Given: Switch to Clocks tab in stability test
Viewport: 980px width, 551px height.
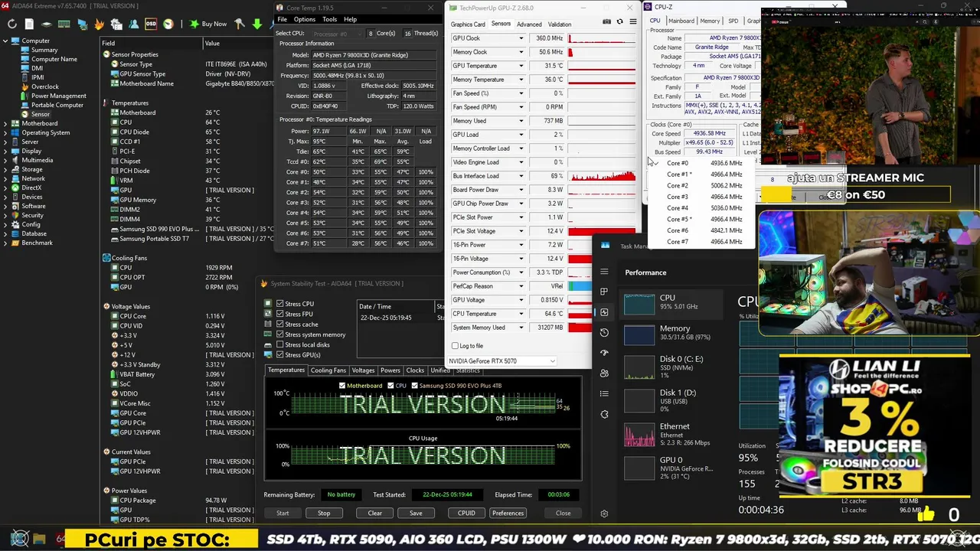Looking at the screenshot, I should 415,370.
